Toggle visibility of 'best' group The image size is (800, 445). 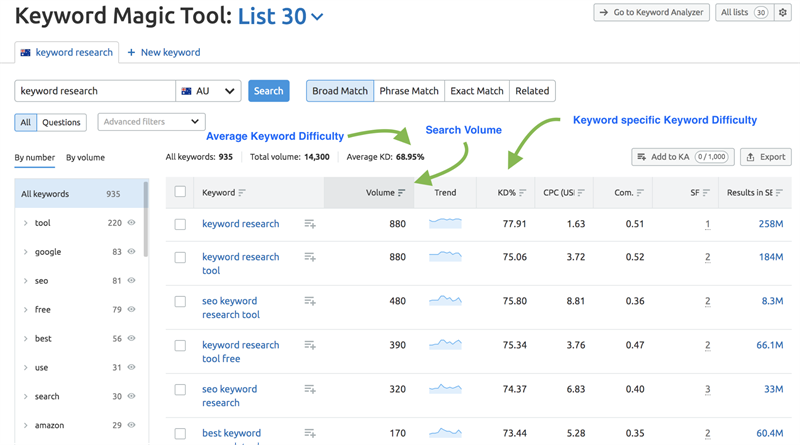coord(131,338)
